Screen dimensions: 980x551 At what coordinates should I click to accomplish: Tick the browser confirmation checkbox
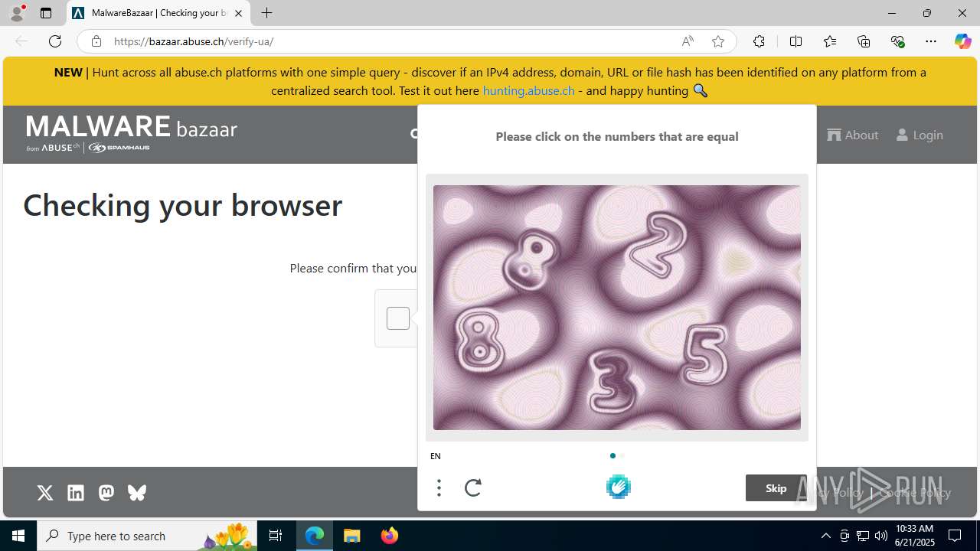click(x=398, y=318)
